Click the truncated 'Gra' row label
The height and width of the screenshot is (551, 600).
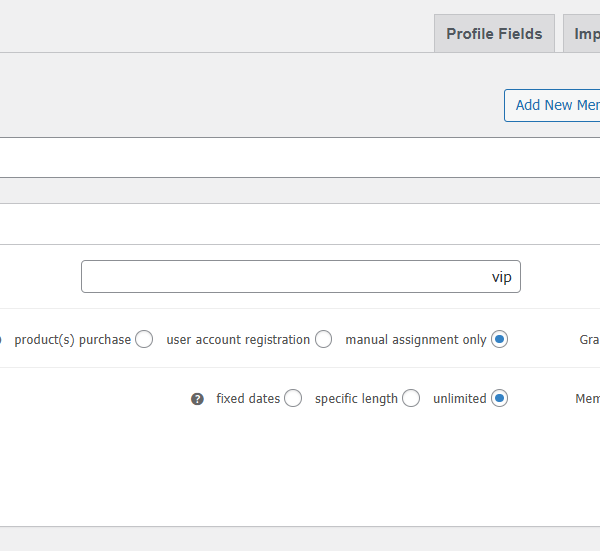(589, 340)
